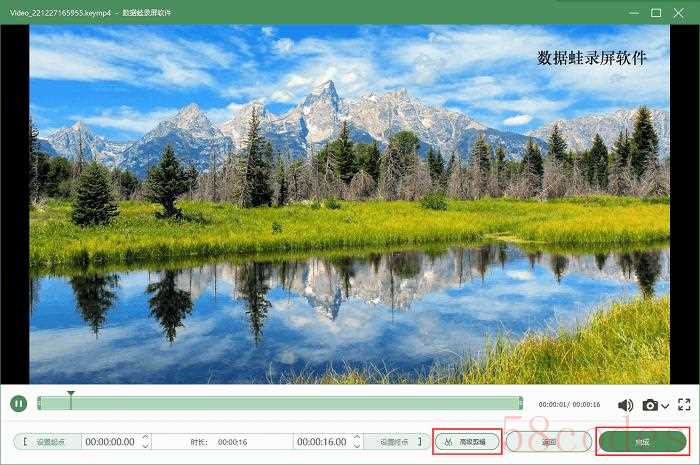Viewport: 700px width, 465px height.
Task: Decrease the start time with down arrow
Action: point(146,446)
